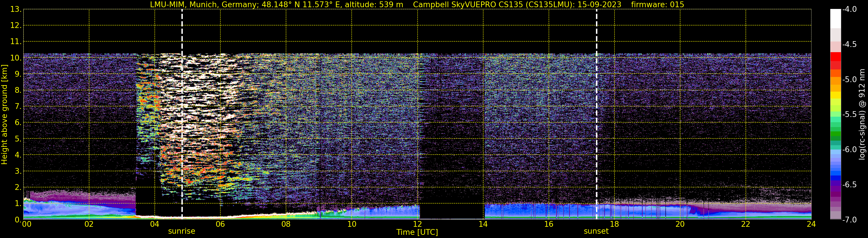The width and height of the screenshot is (868, 238).
Task: Click the '-5.0' colorbar label
Action: click(850, 79)
